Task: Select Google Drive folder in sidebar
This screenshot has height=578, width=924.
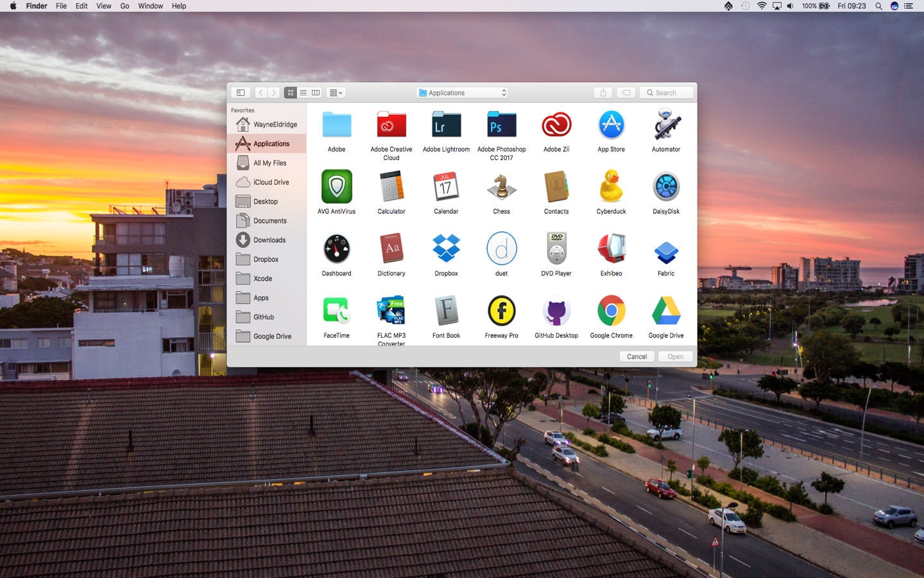Action: tap(266, 337)
